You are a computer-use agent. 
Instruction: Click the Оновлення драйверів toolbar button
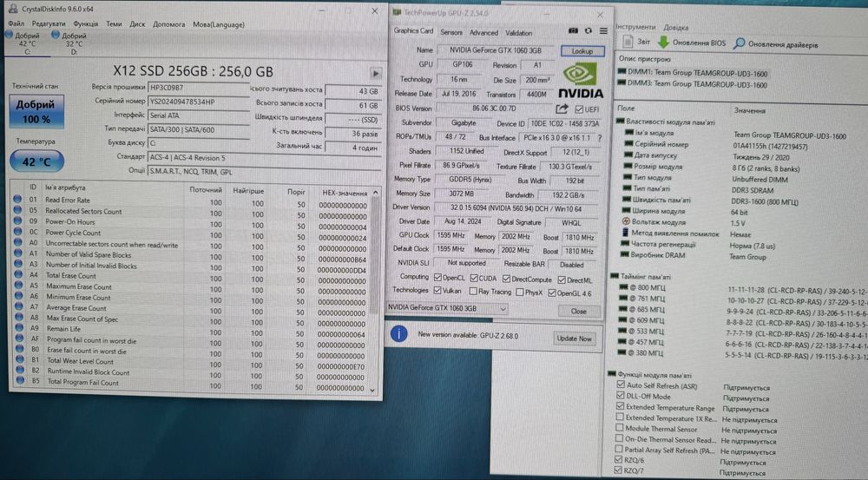[x=775, y=44]
